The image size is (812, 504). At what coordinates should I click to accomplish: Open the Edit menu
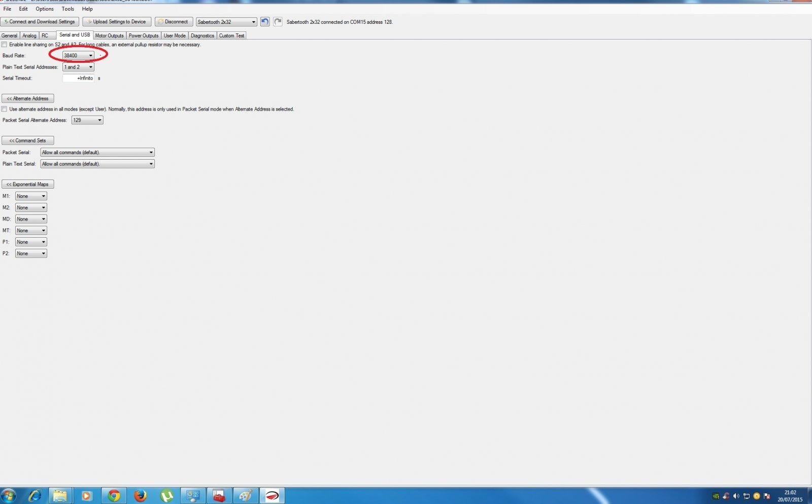[23, 9]
